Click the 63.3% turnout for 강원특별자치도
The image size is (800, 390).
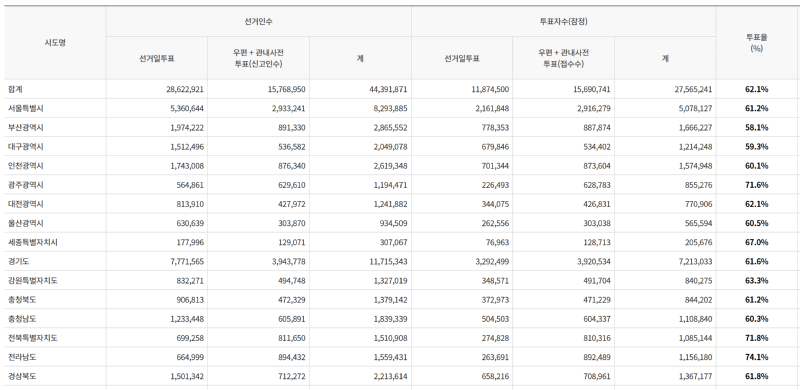757,281
